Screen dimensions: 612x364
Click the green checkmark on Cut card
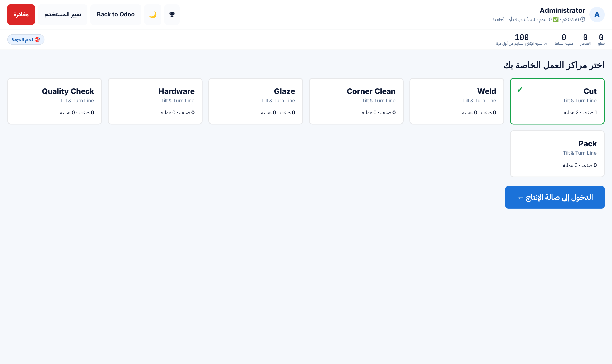pyautogui.click(x=520, y=90)
